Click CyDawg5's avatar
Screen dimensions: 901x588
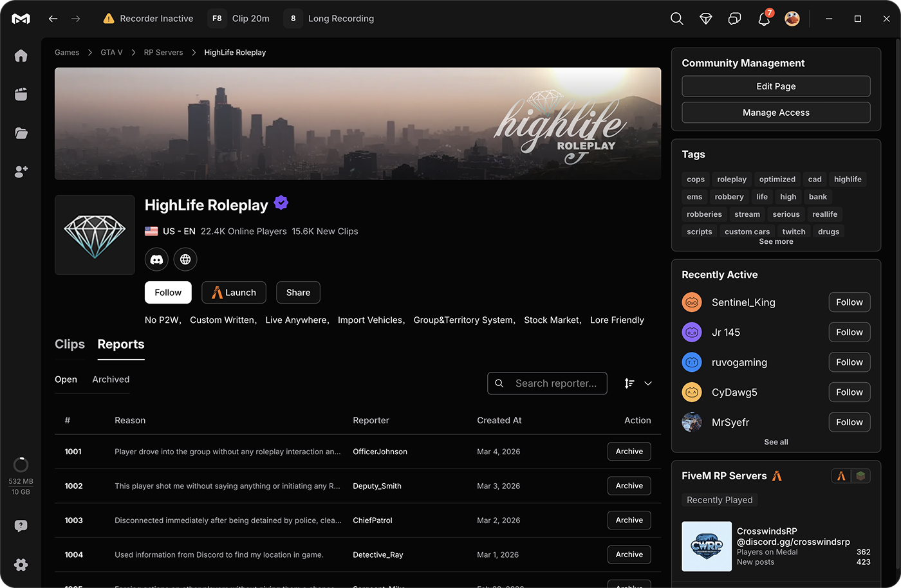coord(692,392)
